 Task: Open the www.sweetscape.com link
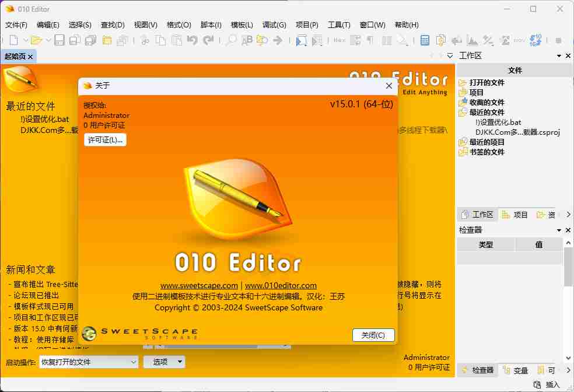(199, 286)
